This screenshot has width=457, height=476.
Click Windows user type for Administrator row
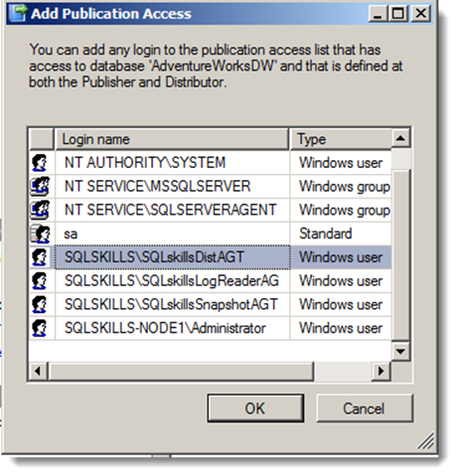(341, 328)
